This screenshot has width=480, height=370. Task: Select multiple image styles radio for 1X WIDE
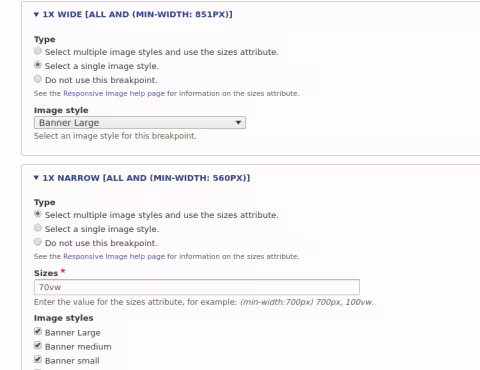(x=38, y=51)
